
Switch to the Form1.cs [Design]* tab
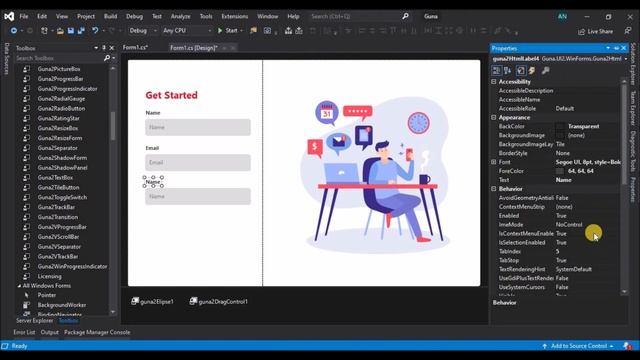194,48
